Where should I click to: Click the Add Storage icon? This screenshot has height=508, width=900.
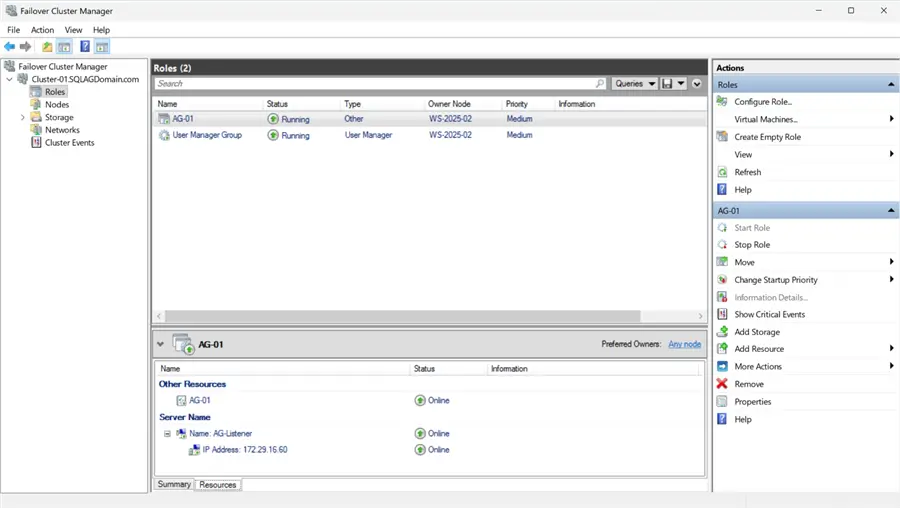pyautogui.click(x=722, y=332)
